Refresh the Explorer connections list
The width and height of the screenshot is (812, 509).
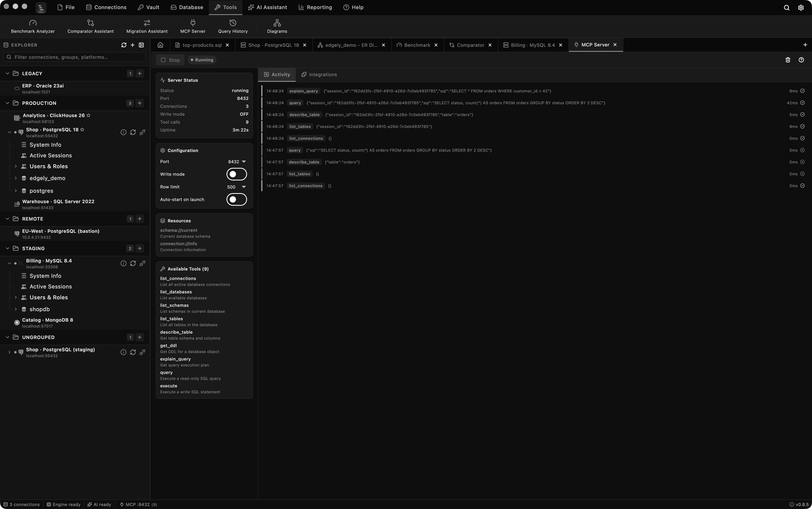tap(124, 45)
